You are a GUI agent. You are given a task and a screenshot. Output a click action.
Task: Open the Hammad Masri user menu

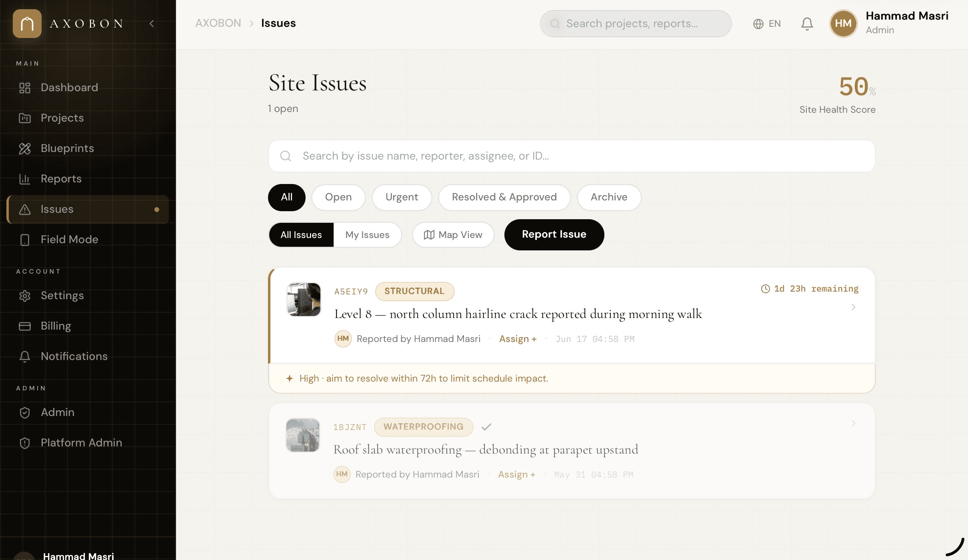tap(889, 23)
